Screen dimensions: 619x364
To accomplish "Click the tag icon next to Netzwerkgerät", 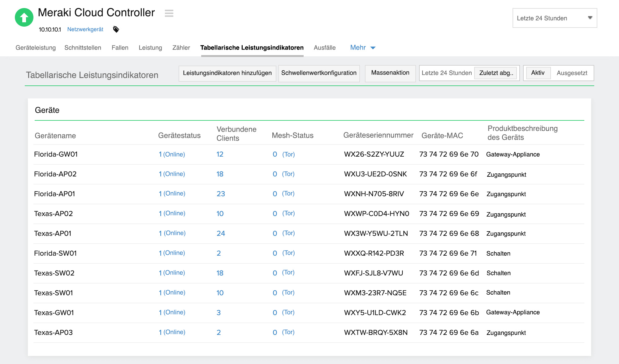I will (116, 29).
